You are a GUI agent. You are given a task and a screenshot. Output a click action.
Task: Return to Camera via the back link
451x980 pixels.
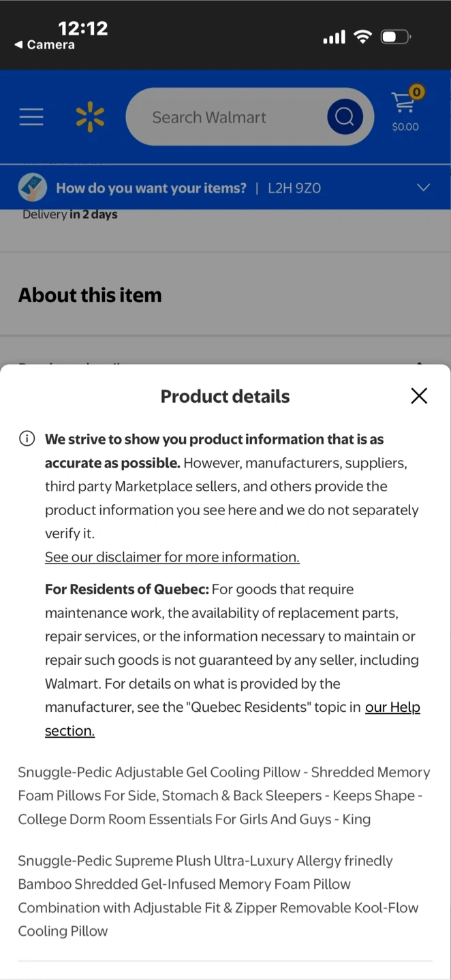coord(45,45)
